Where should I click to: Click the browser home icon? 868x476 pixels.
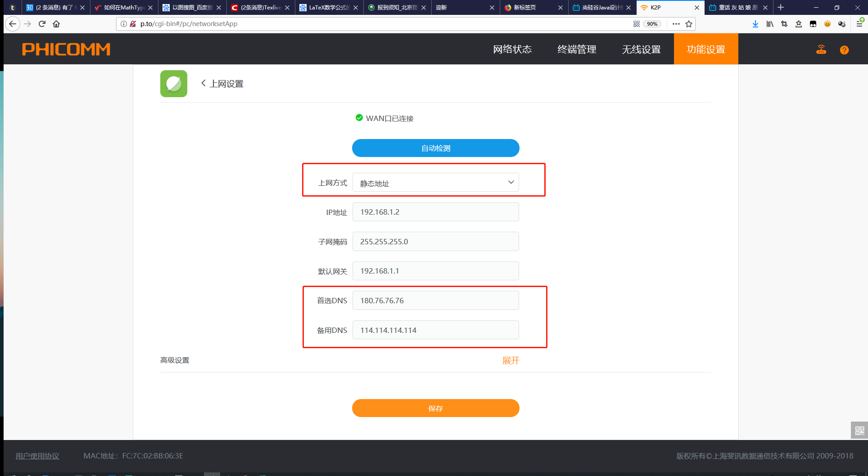56,24
